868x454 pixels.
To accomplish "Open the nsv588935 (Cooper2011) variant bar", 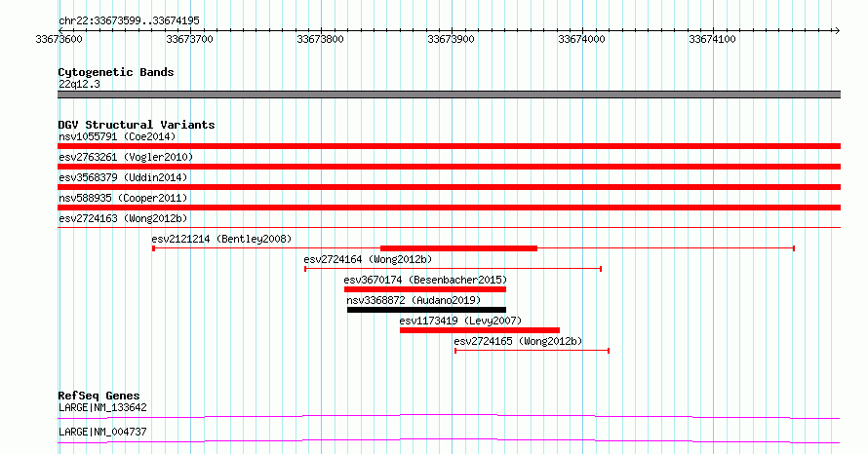I will [449, 208].
